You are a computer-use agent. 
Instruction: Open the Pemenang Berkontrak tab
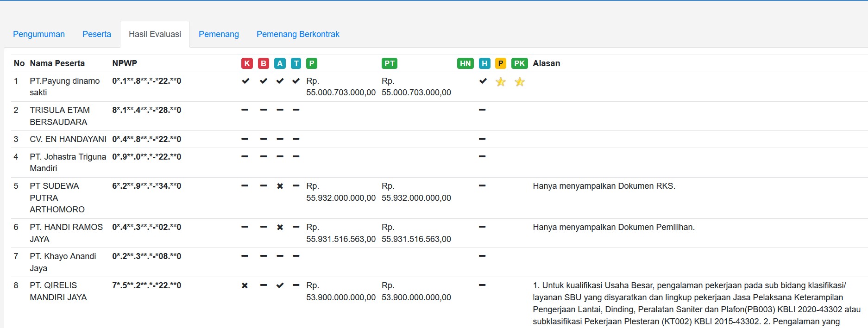[298, 34]
